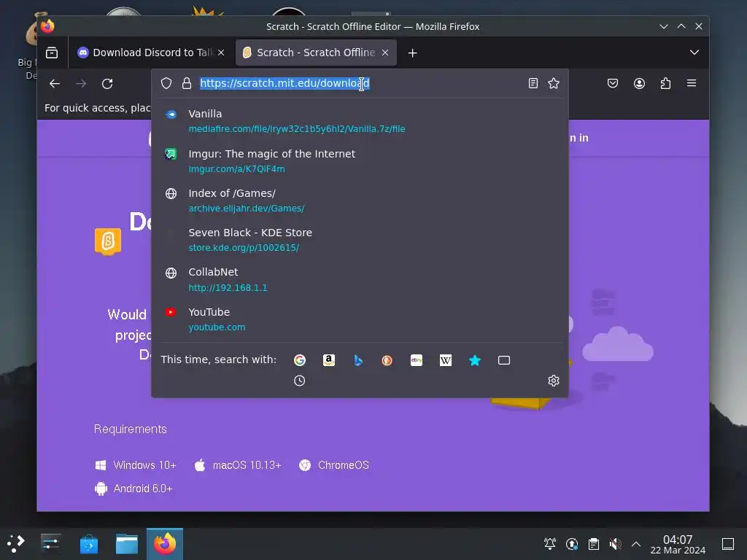
Task: Search bookmarks using the blue star icon
Action: (x=475, y=360)
